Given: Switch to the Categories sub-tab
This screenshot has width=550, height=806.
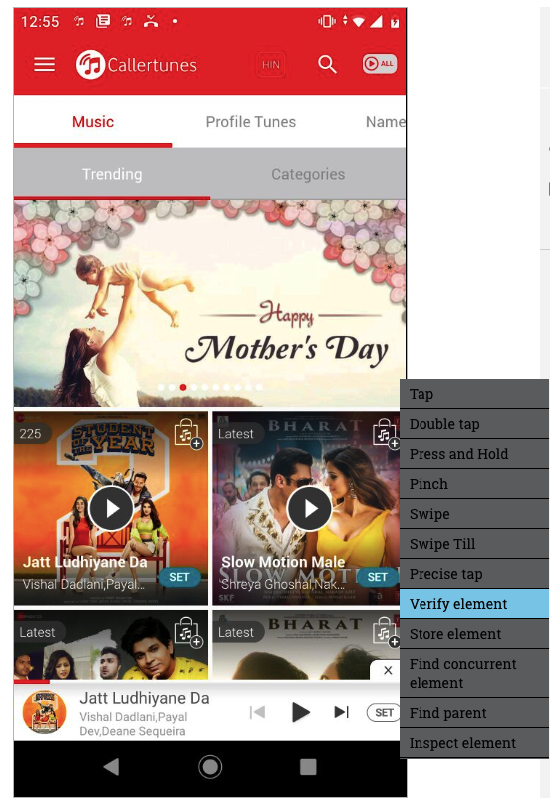Looking at the screenshot, I should (x=308, y=174).
